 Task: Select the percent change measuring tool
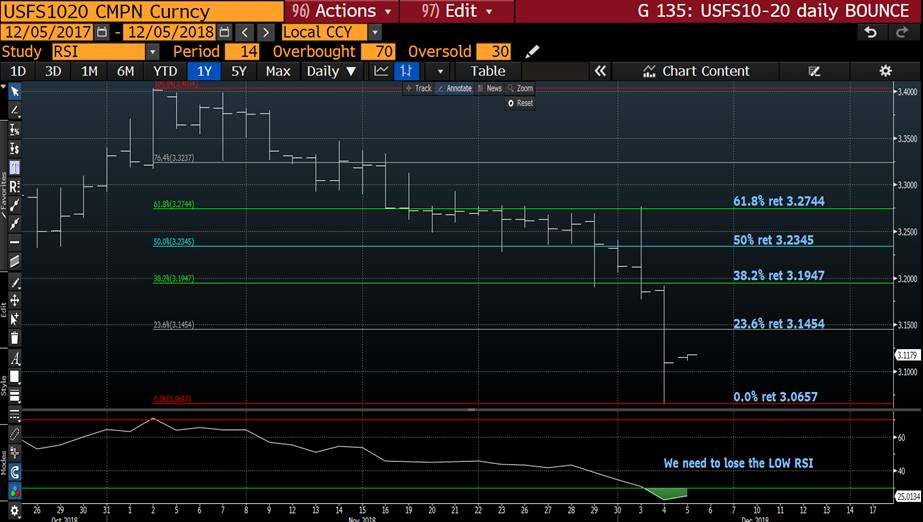(15, 129)
